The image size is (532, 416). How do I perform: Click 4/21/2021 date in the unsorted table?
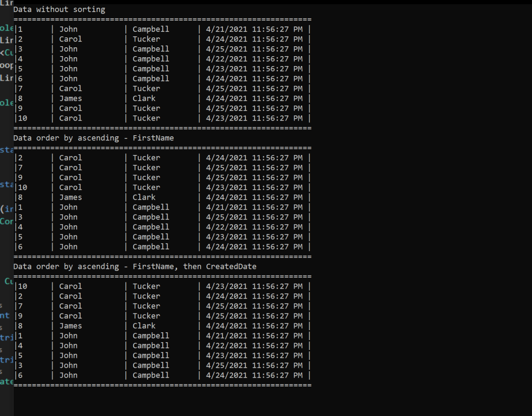tap(254, 29)
